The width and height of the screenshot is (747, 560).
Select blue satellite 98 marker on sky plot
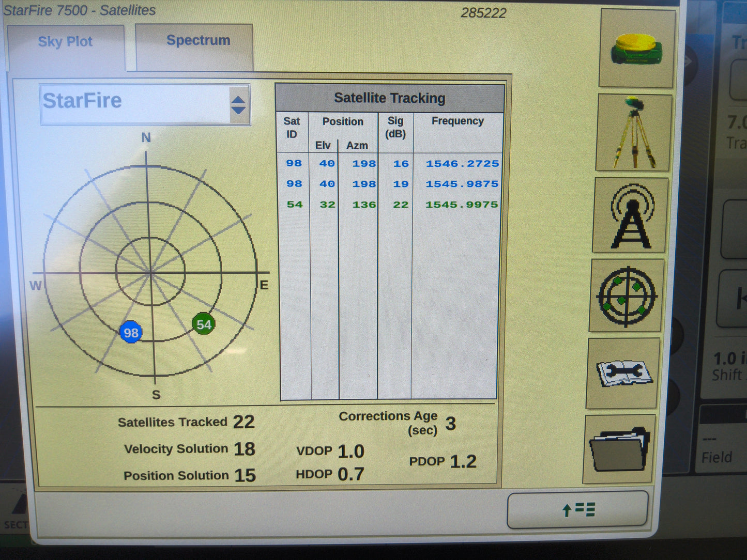point(131,333)
